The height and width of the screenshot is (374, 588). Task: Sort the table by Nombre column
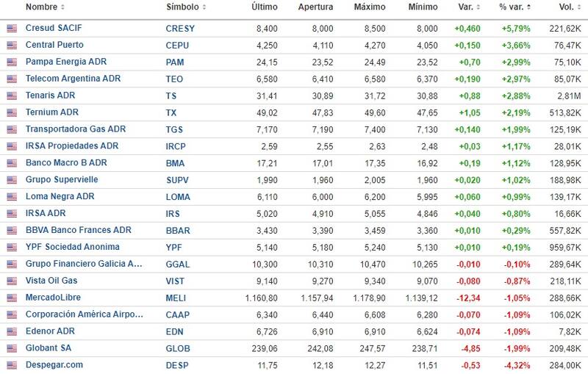click(44, 7)
